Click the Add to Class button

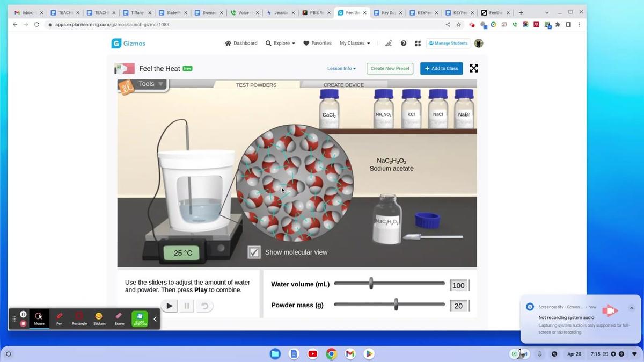[x=441, y=69]
